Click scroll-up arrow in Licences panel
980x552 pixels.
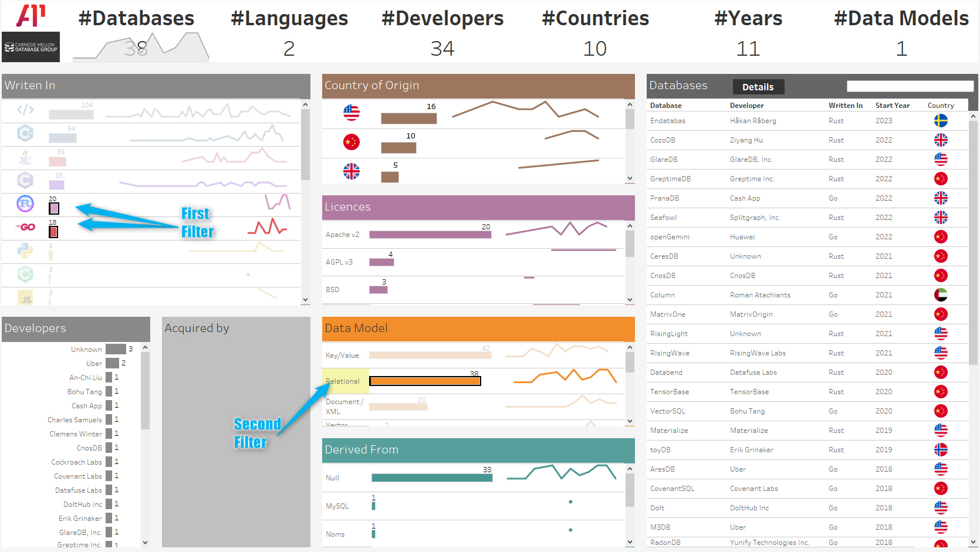point(630,226)
